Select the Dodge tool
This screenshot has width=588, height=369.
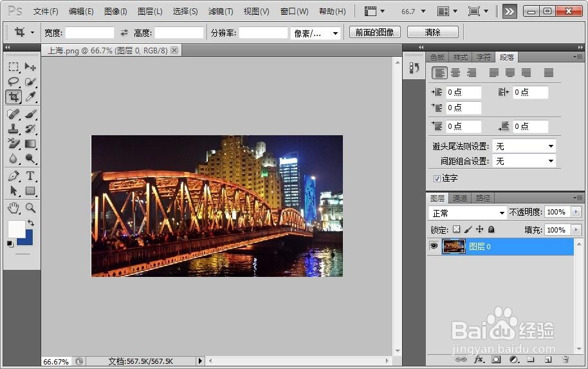pos(30,158)
